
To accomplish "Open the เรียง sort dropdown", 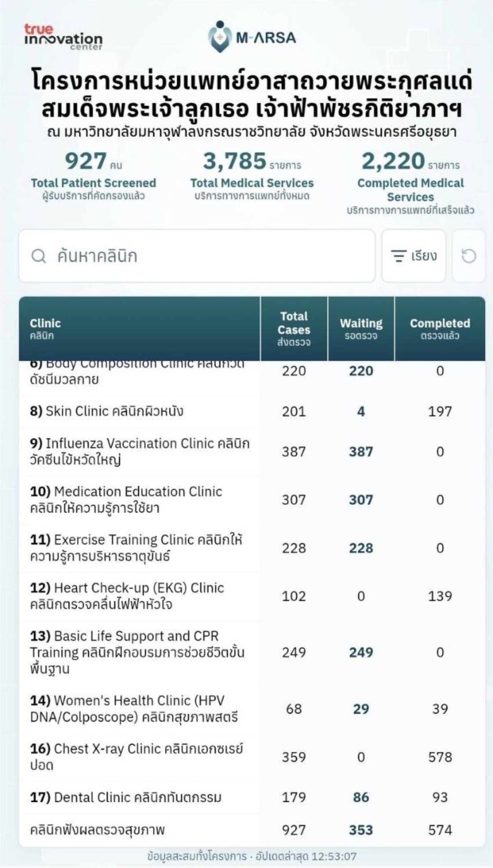I will [414, 256].
